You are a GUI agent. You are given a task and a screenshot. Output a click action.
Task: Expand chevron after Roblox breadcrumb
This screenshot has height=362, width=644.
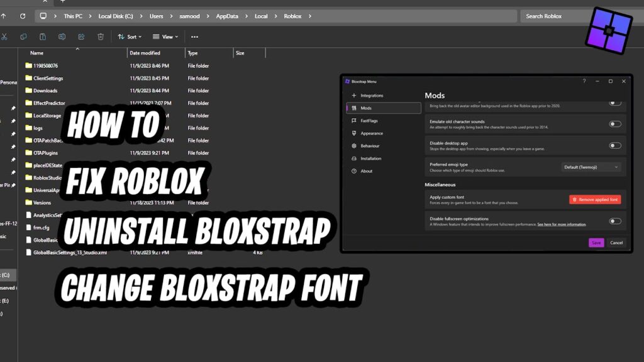click(x=309, y=16)
